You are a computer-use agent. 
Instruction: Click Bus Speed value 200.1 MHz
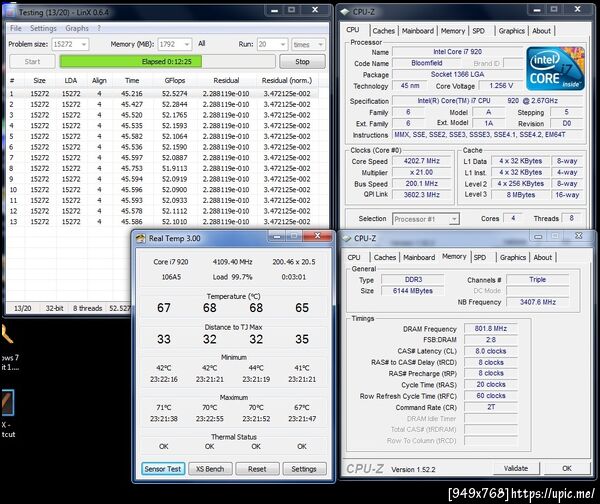coord(422,184)
